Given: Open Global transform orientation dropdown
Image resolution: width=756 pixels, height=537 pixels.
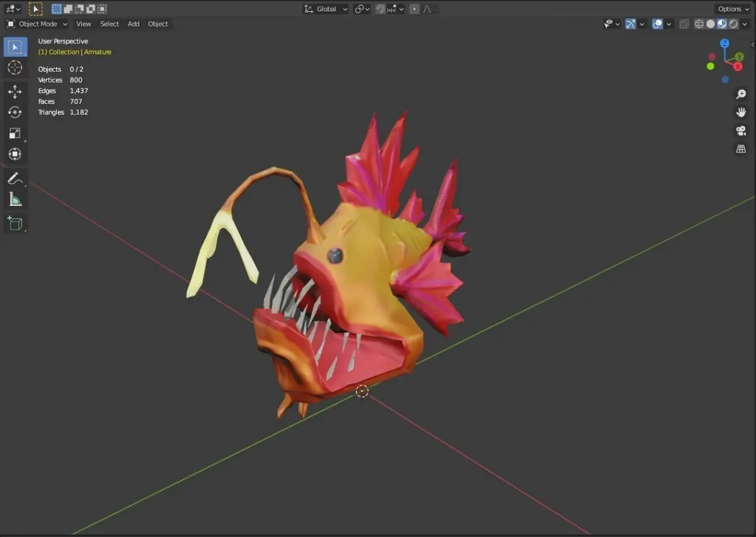Looking at the screenshot, I should (326, 9).
